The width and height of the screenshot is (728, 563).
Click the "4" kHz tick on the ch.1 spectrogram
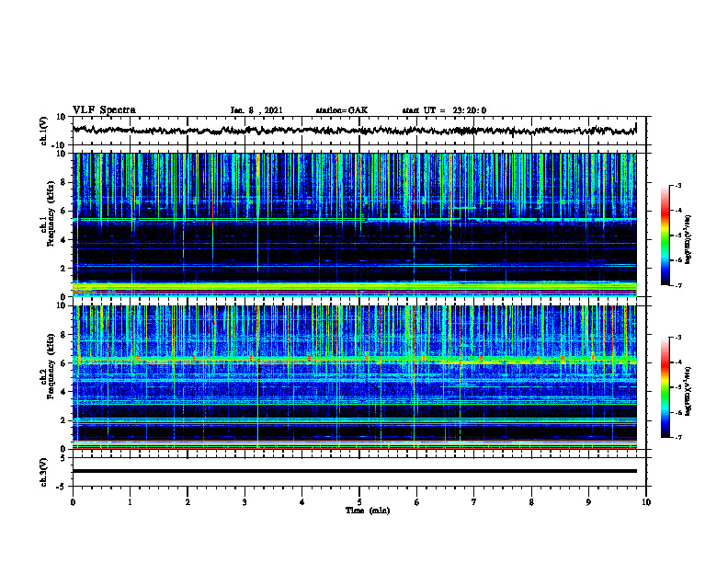click(x=63, y=240)
